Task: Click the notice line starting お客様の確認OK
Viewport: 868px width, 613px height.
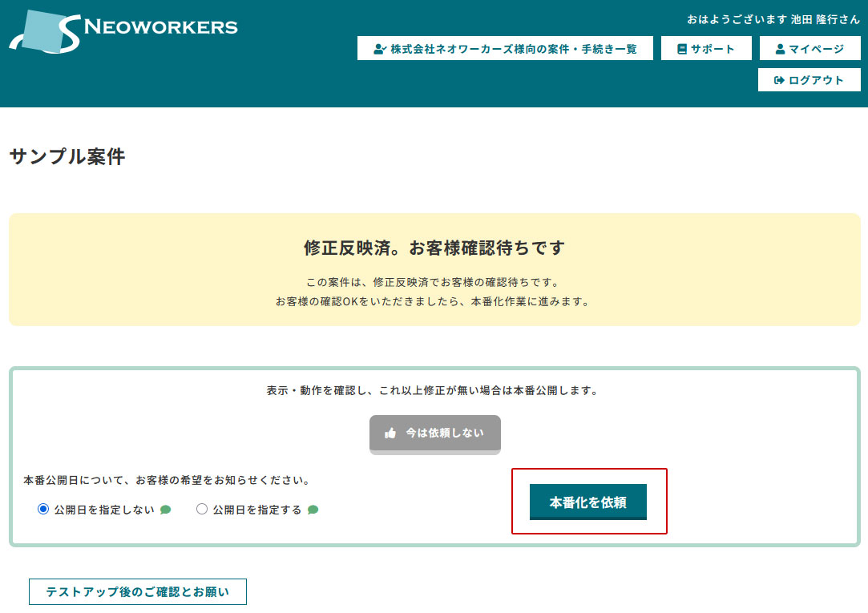Action: [433, 302]
